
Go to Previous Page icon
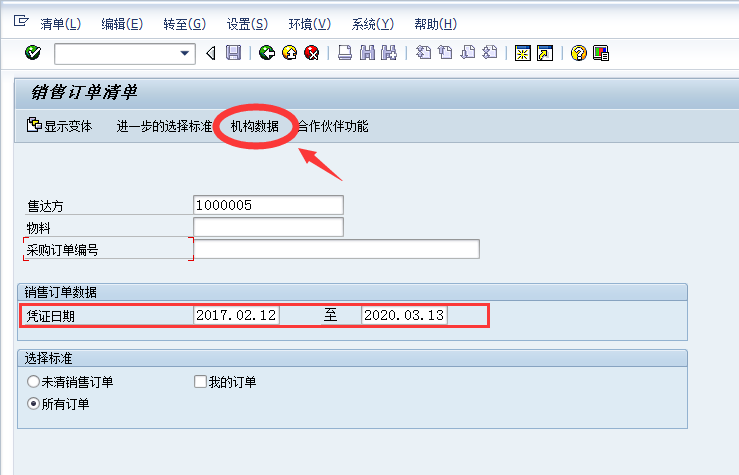pyautogui.click(x=445, y=53)
